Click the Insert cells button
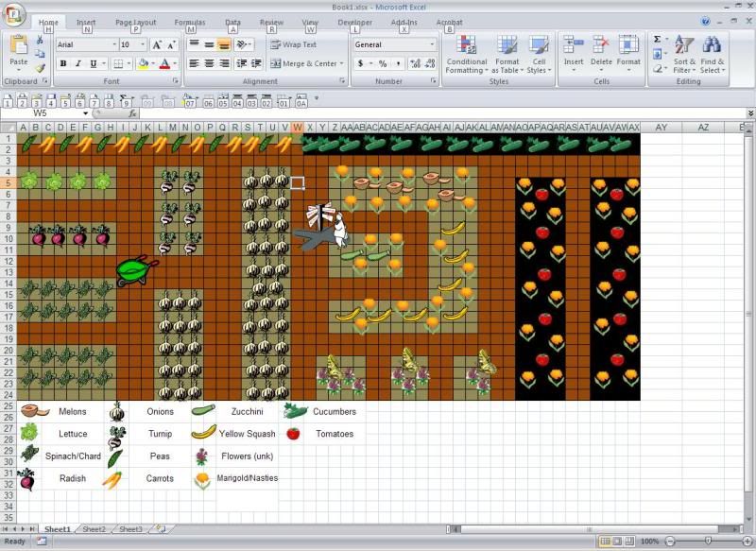The width and height of the screenshot is (756, 551). click(574, 54)
